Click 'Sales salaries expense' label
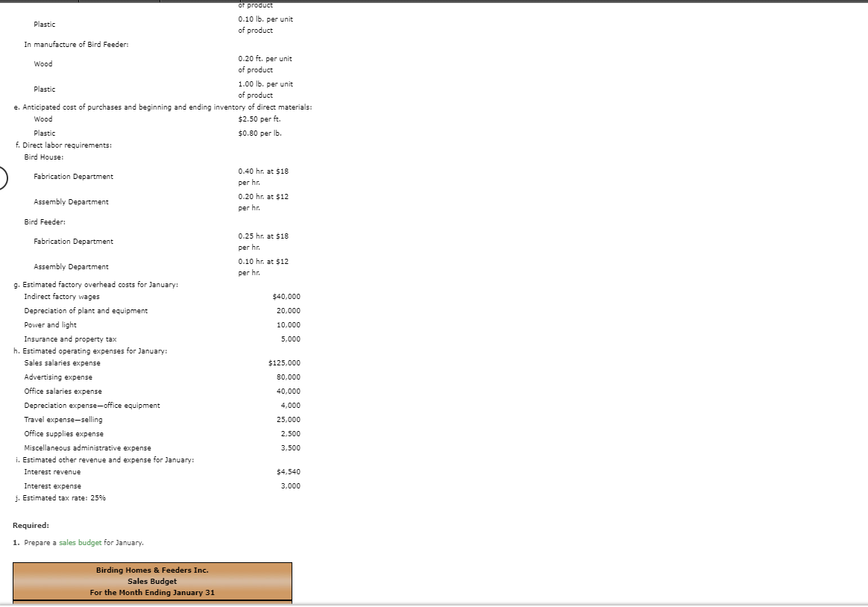 pyautogui.click(x=62, y=363)
